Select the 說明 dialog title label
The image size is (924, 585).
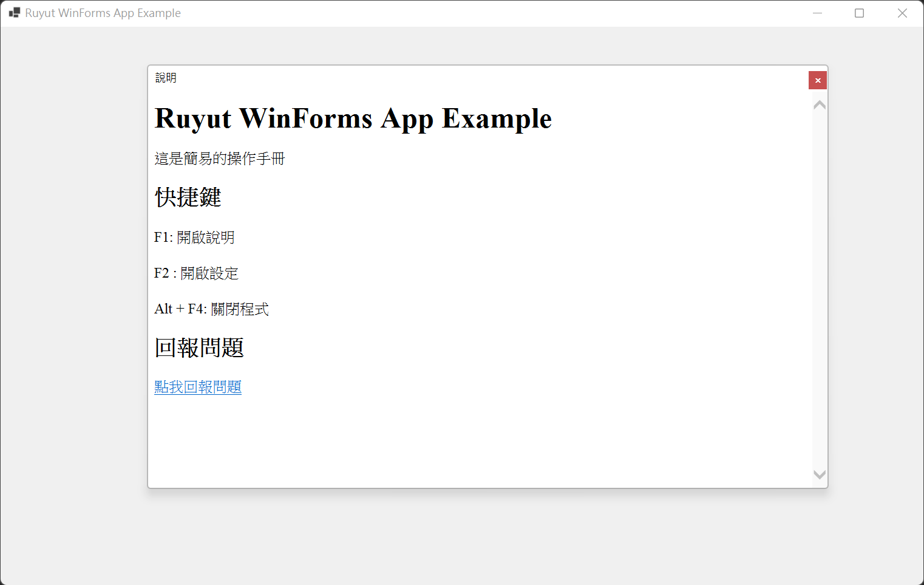pos(166,78)
